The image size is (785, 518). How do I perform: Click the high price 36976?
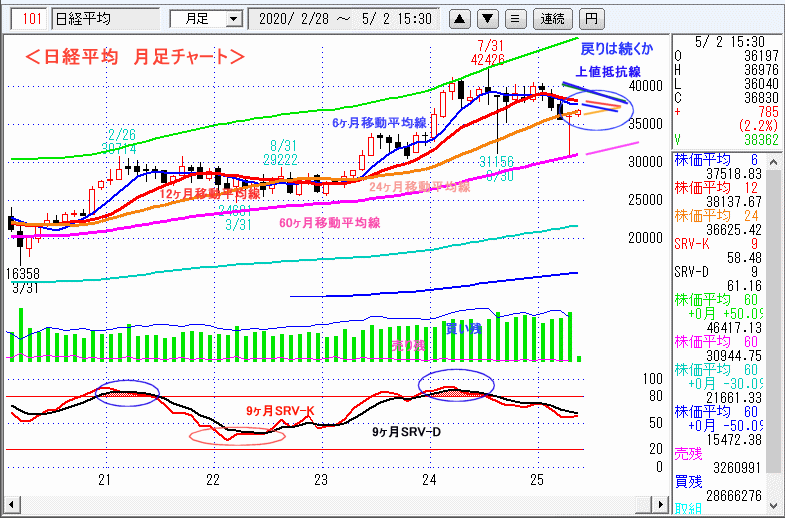[761, 70]
